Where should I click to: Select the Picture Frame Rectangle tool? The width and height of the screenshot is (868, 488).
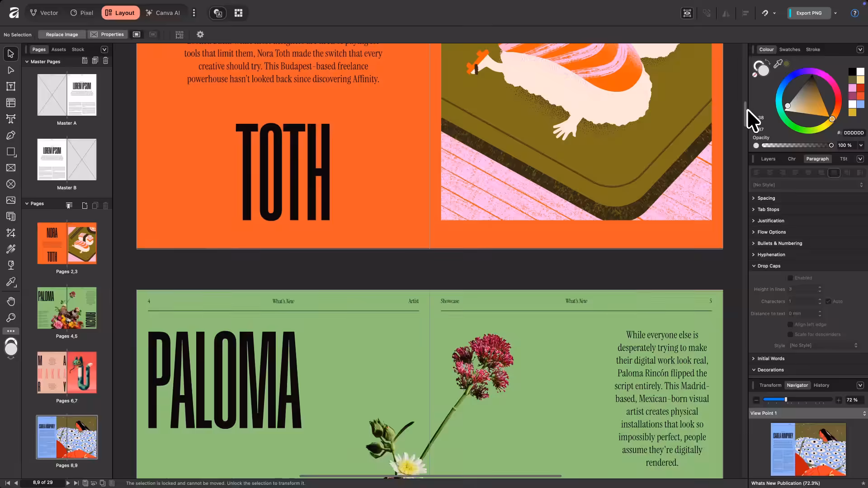click(11, 168)
